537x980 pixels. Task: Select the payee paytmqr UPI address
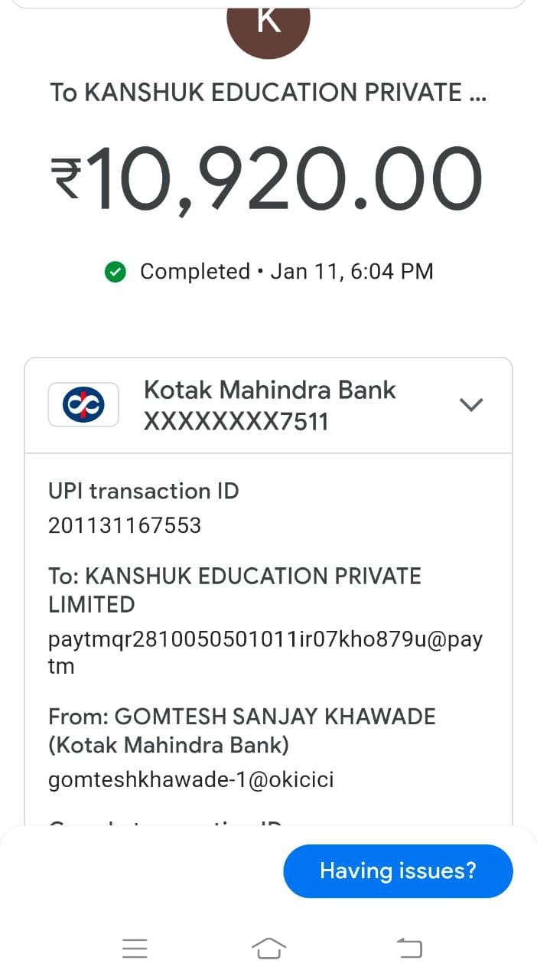click(x=265, y=652)
